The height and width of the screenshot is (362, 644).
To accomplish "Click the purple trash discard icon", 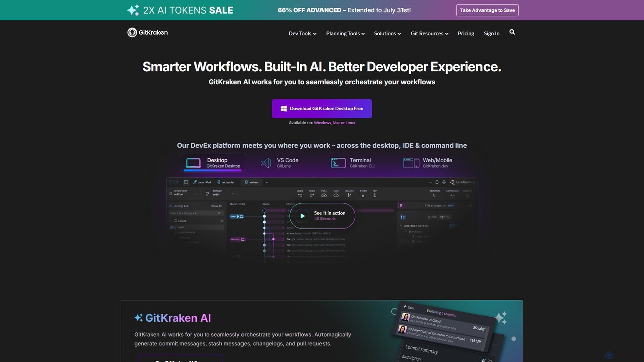I will coord(401,205).
